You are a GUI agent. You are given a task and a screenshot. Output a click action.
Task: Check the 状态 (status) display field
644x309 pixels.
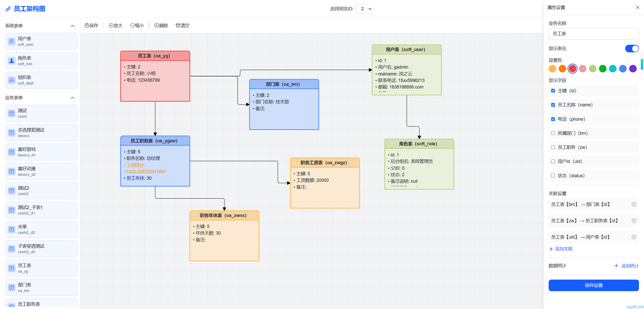(553, 175)
